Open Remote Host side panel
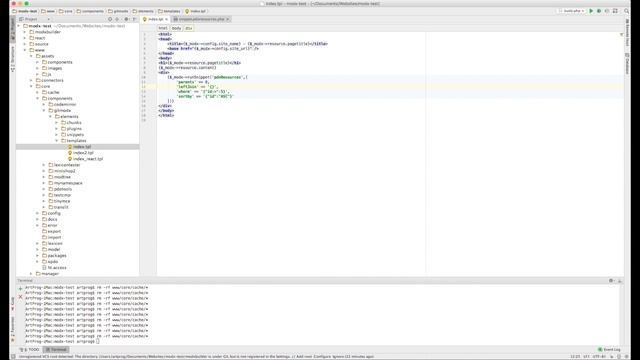 [627, 33]
